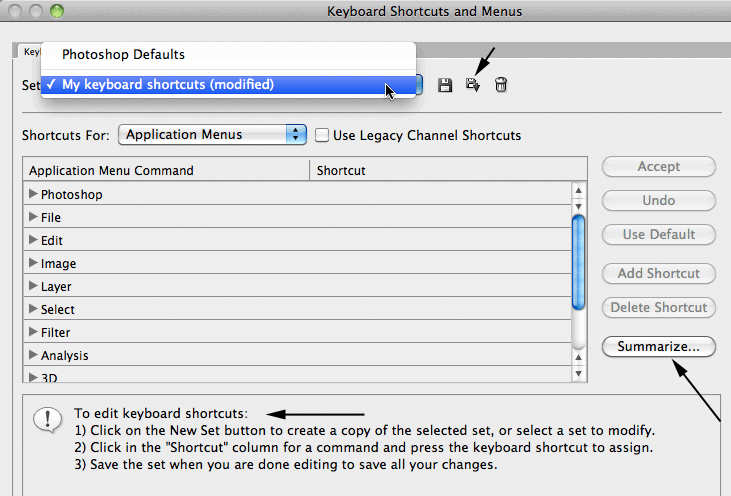Expand the Photoshop menu command group
The height and width of the screenshot is (496, 731).
[33, 193]
